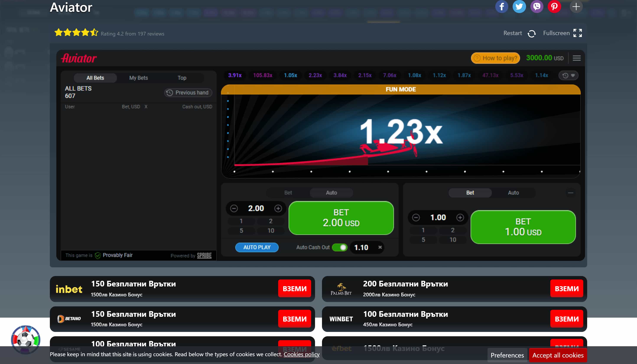Viewport: 637px width, 364px height.
Task: Choose quick amount 10 in left panel
Action: click(x=271, y=231)
